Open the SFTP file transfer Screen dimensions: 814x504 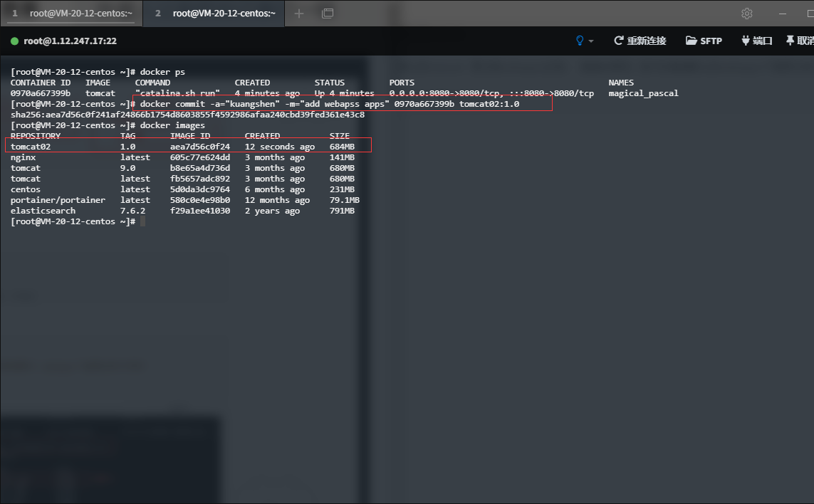pyautogui.click(x=704, y=41)
